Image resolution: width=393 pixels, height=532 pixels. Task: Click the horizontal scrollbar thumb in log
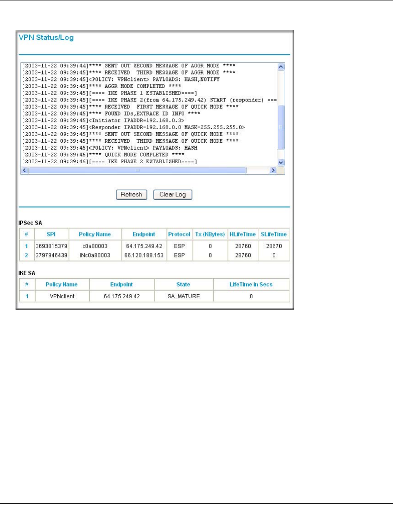coord(137,171)
